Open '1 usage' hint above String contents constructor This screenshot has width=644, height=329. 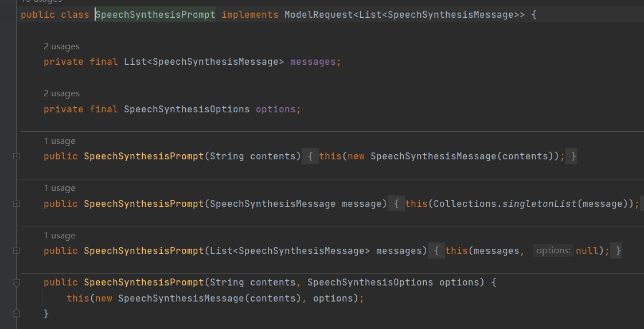(x=60, y=141)
